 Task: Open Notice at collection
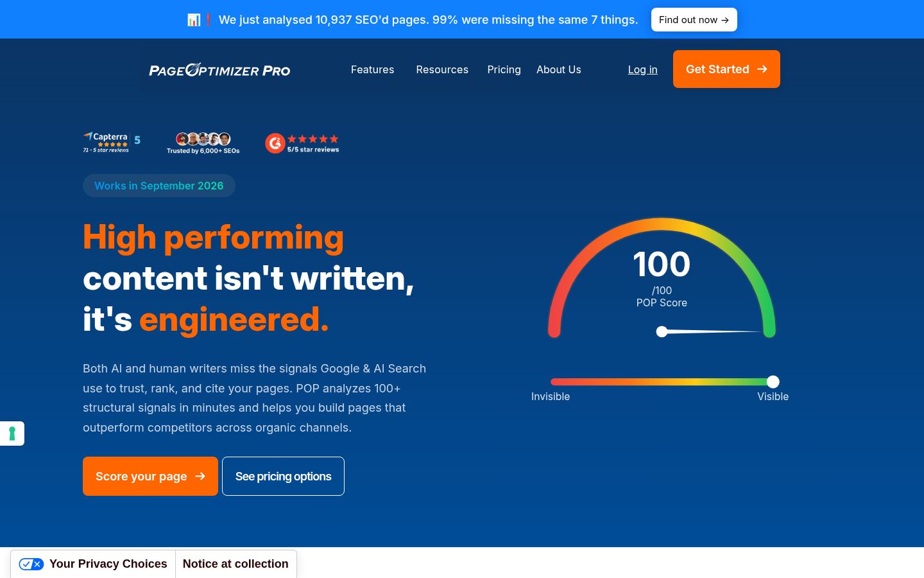[235, 564]
